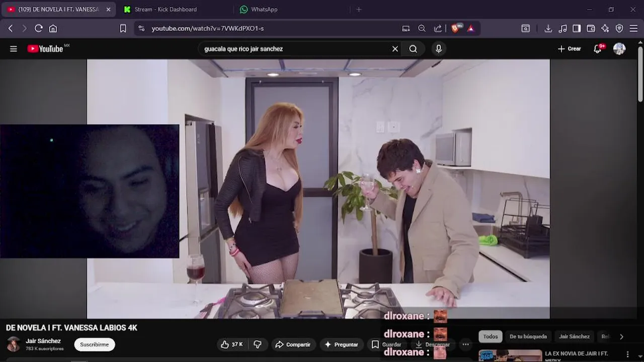The width and height of the screenshot is (644, 362).
Task: Switch to the DE NOVELA YouTube tab
Action: (x=58, y=10)
